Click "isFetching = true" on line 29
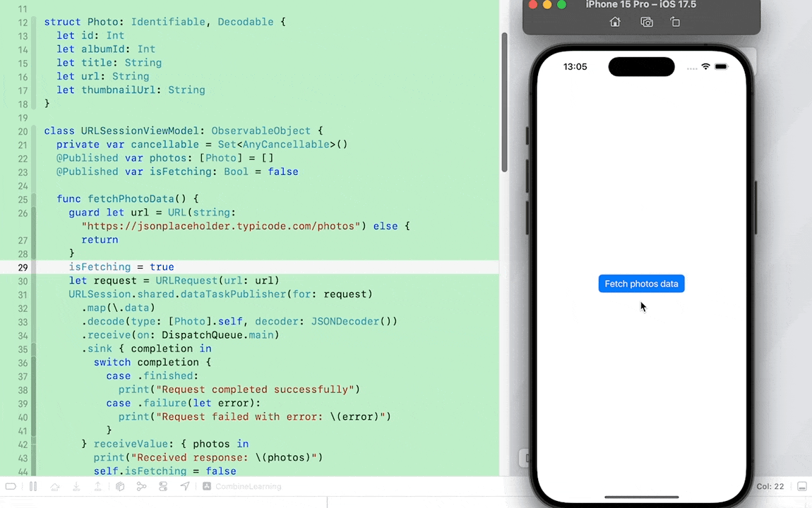The height and width of the screenshot is (508, 812). tap(121, 267)
